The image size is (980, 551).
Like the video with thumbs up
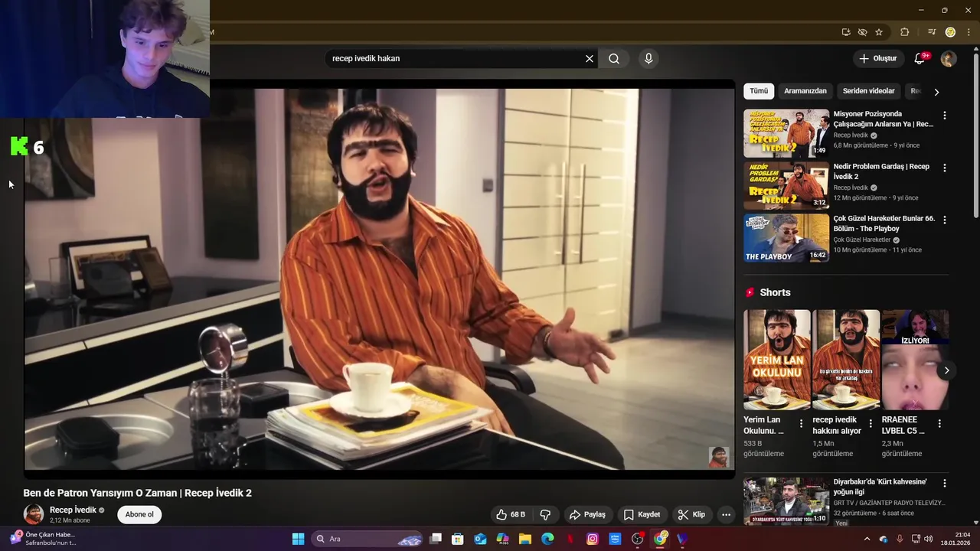click(511, 514)
